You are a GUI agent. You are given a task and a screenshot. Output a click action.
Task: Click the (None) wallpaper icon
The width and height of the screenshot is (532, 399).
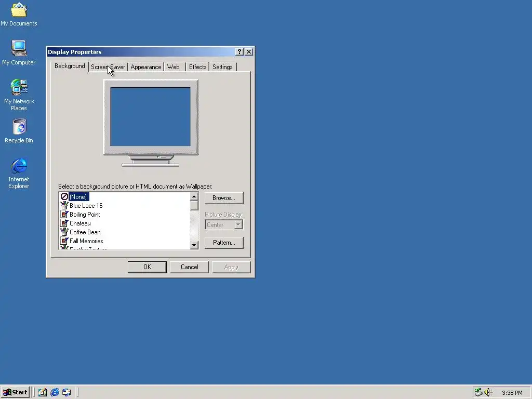click(x=64, y=196)
